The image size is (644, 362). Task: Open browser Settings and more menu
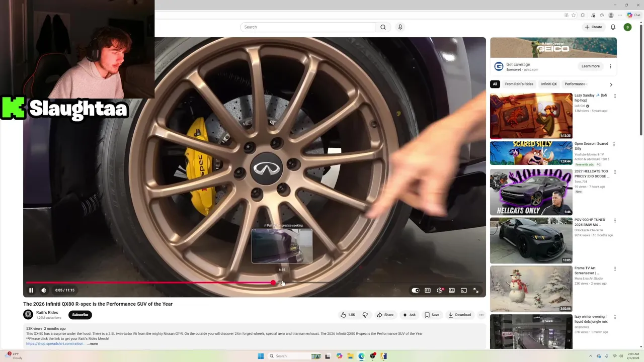(x=620, y=15)
